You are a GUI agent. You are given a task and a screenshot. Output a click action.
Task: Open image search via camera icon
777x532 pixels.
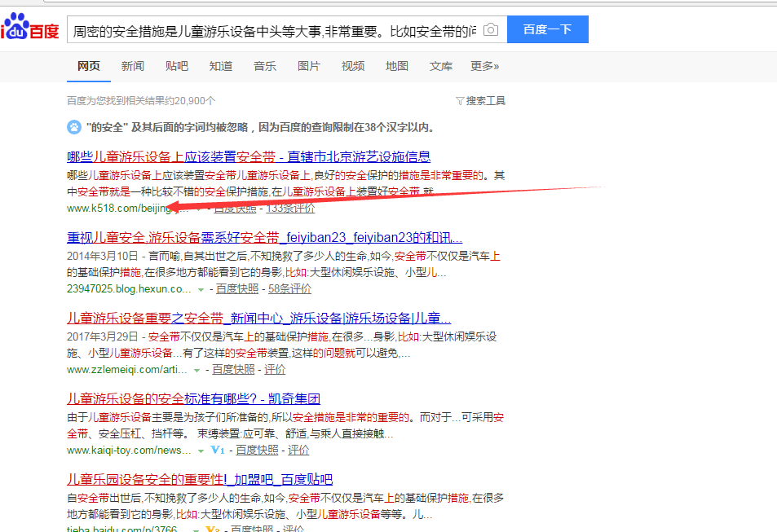click(x=490, y=30)
